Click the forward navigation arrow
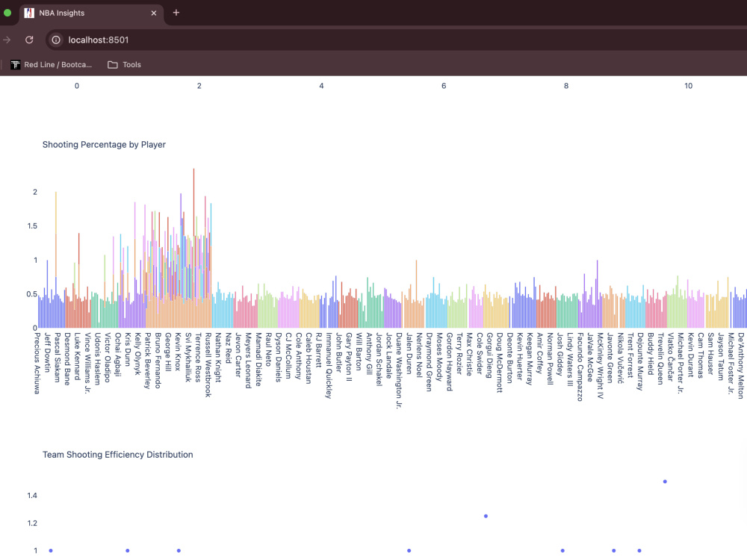This screenshot has width=747, height=560. 7,40
